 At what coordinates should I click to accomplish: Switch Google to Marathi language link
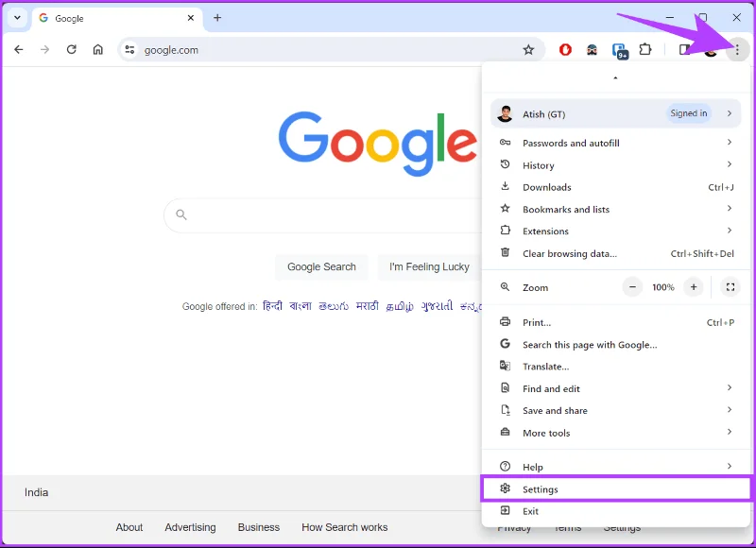pyautogui.click(x=367, y=306)
